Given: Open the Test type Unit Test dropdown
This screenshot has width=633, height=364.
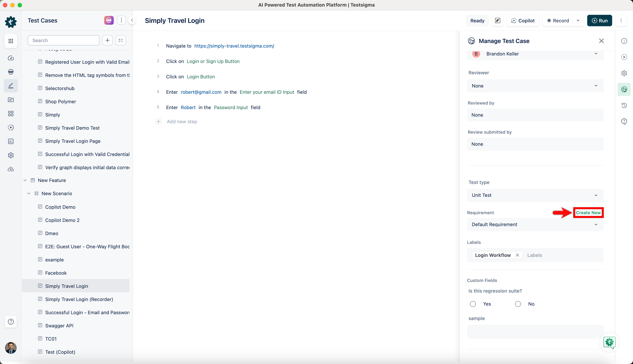Looking at the screenshot, I should pos(535,195).
